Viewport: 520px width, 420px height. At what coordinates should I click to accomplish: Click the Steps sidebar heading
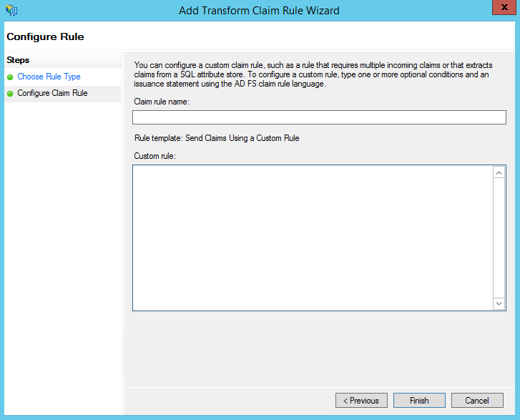coord(18,60)
